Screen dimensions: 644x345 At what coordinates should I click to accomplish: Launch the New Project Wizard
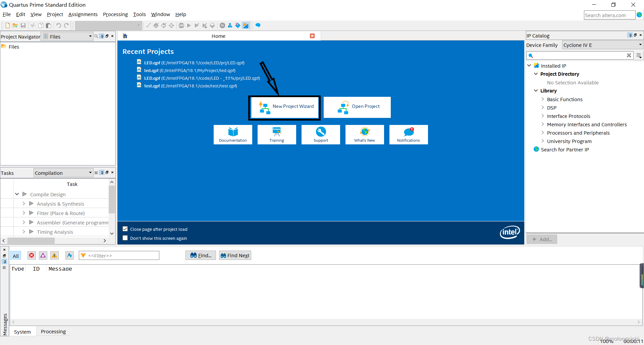(x=284, y=107)
